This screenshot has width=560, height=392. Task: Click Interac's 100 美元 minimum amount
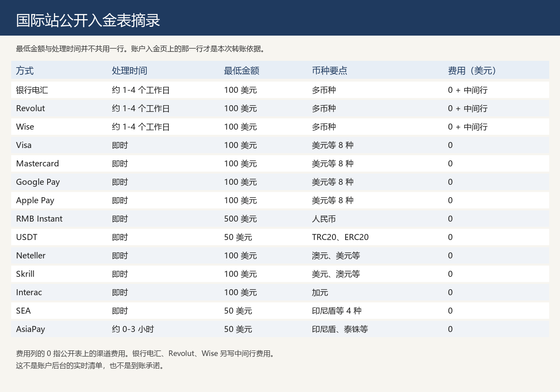pos(240,292)
